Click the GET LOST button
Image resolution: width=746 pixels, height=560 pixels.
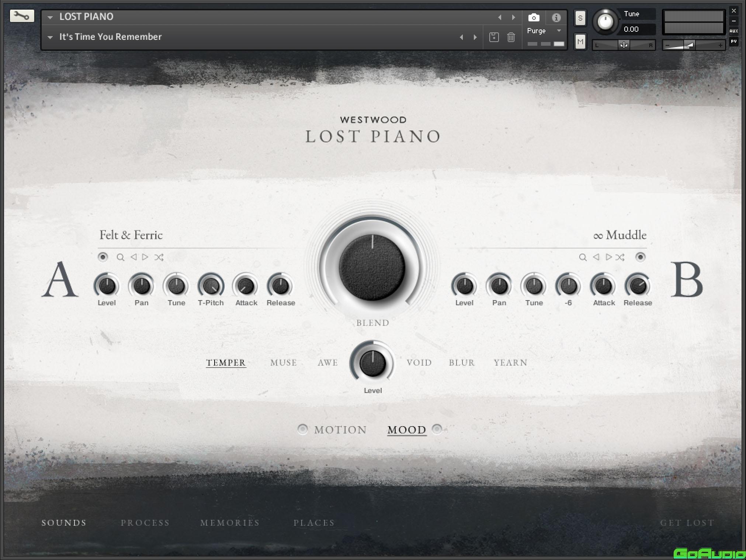[x=687, y=522]
